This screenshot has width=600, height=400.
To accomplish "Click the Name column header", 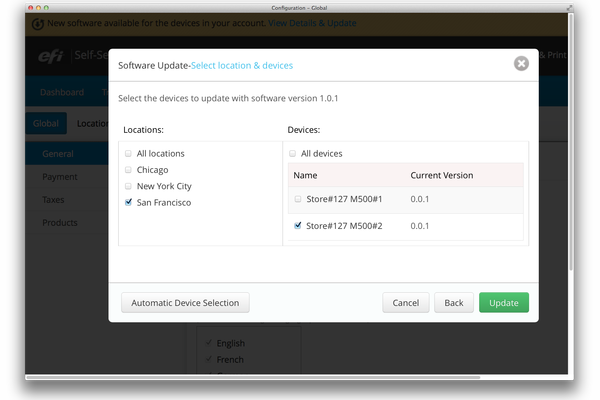I will pos(305,175).
